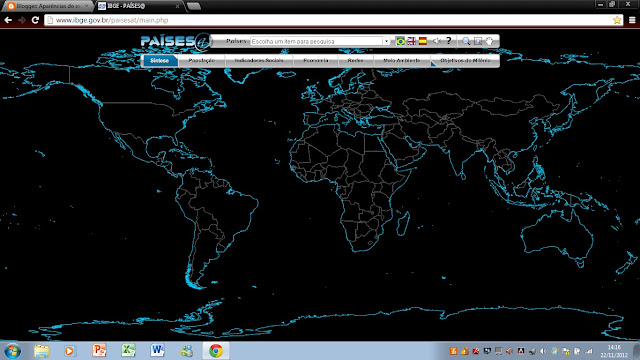
Task: Open the clock showing 14:16 22/11/2012
Action: (x=614, y=351)
